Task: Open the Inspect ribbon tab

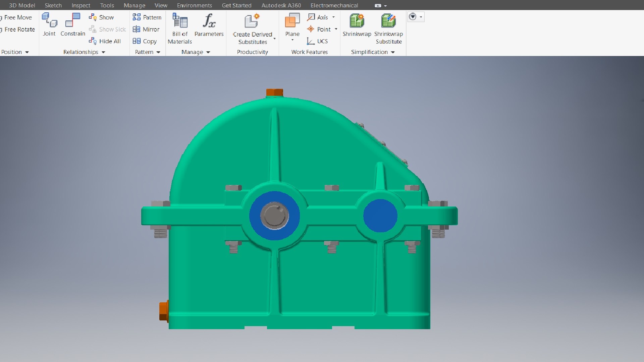Action: pos(81,5)
